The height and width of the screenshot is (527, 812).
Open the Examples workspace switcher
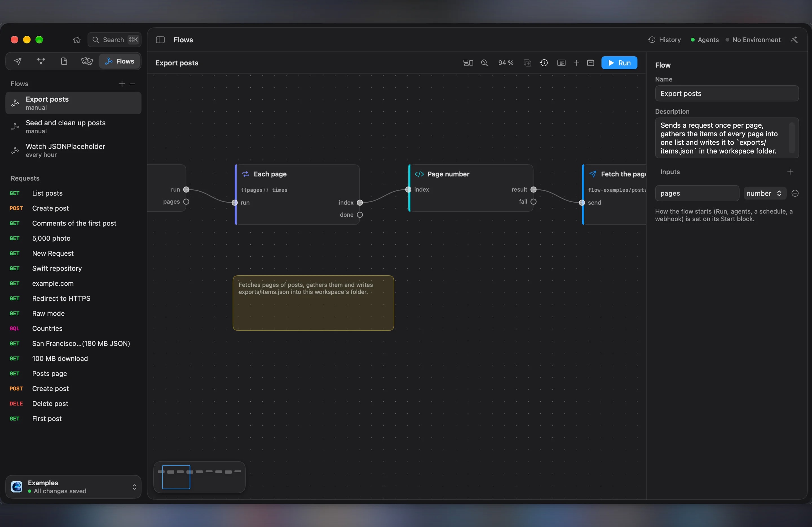coord(73,487)
